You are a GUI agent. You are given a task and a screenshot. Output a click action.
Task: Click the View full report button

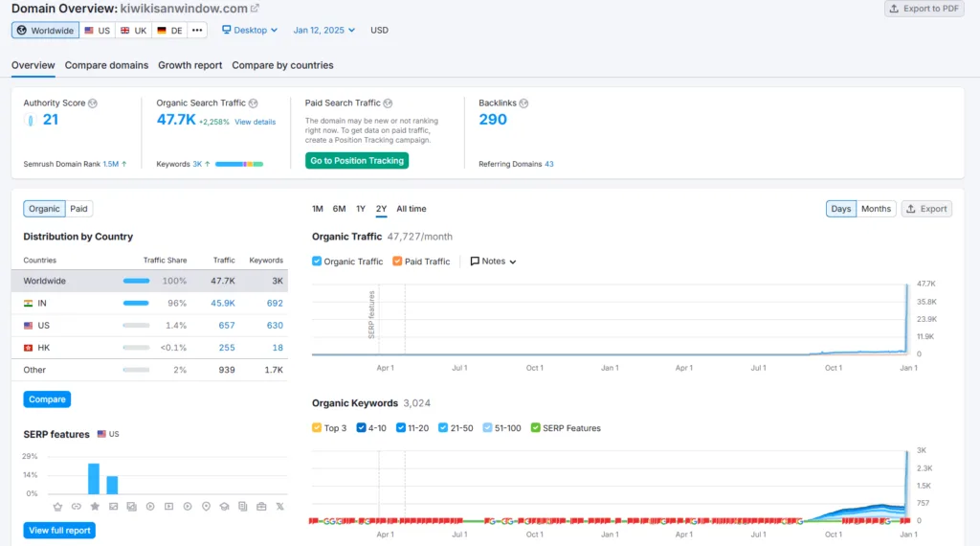[59, 531]
